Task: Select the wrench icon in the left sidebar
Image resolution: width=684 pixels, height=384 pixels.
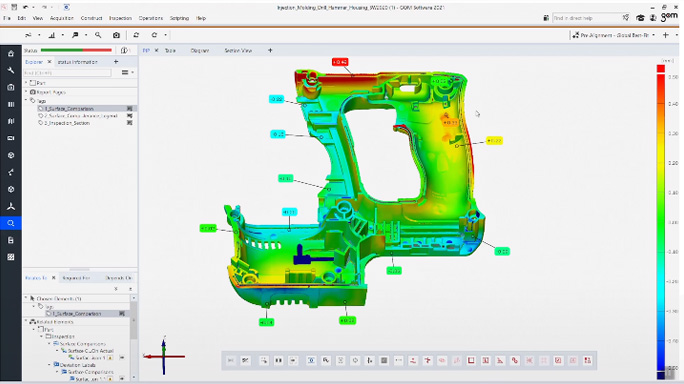Action: [11, 70]
